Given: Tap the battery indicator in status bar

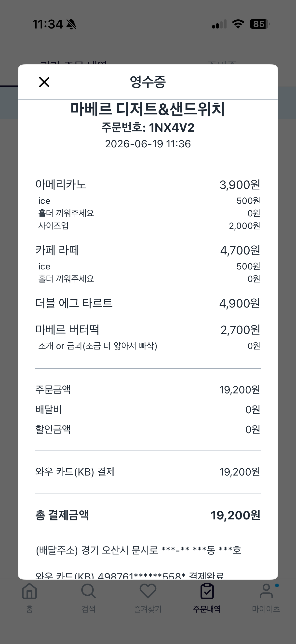Looking at the screenshot, I should pos(260,24).
